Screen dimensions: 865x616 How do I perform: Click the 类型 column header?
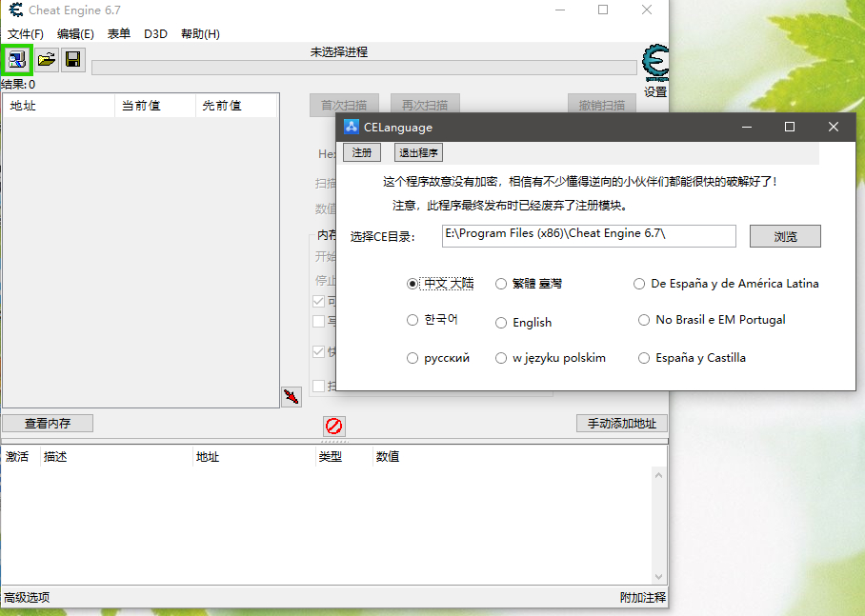[x=343, y=457]
